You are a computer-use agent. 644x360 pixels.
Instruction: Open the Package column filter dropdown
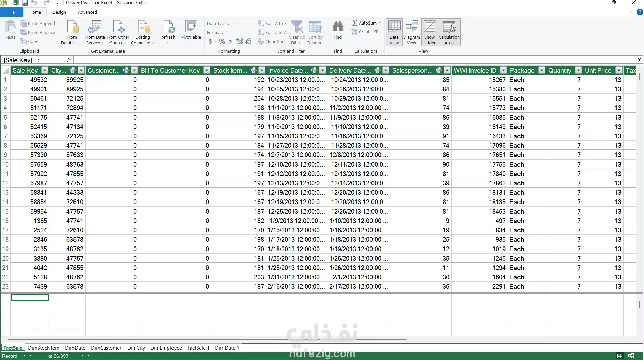(x=542, y=70)
